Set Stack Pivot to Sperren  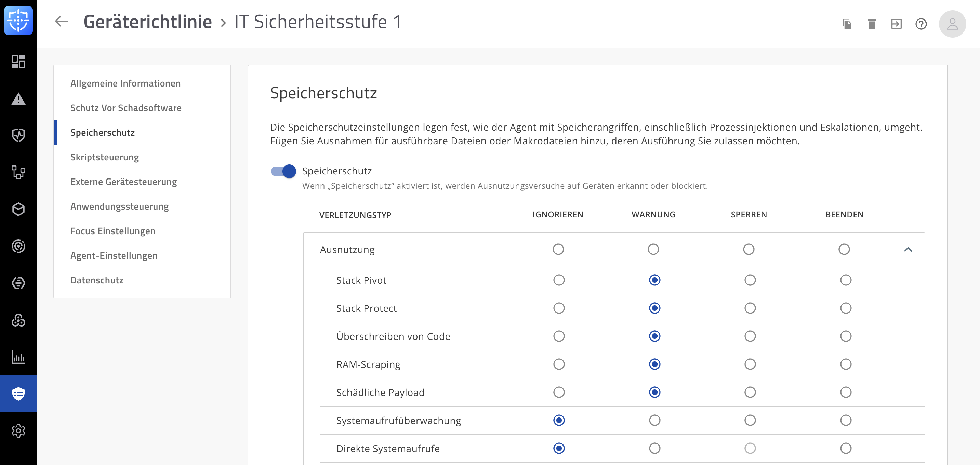(x=750, y=280)
